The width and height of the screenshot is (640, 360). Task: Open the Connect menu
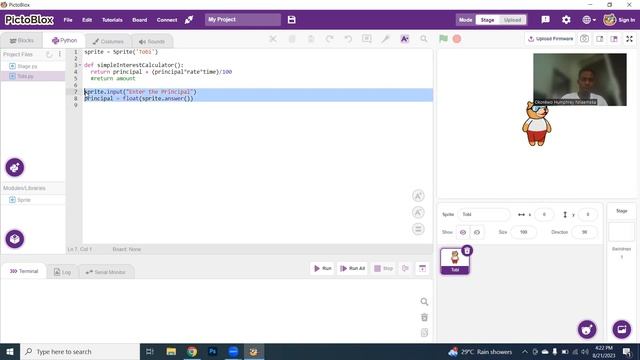(167, 20)
